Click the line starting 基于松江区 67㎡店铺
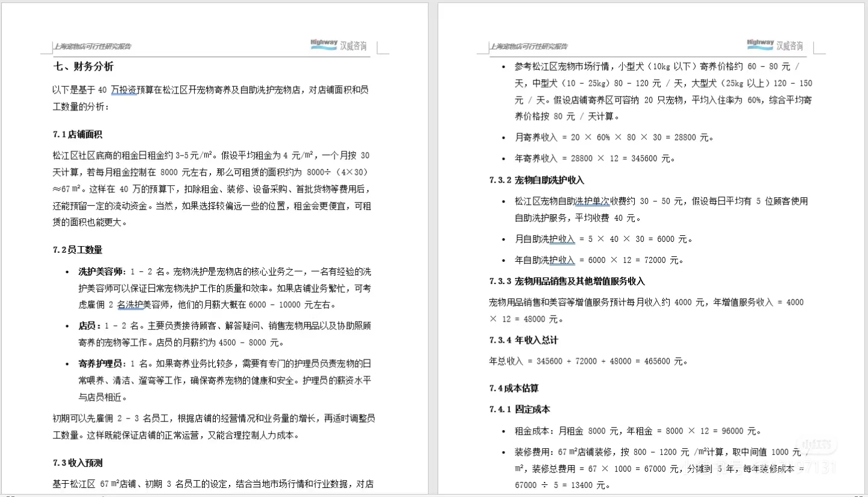Viewport: 868px width, 497px height. (x=213, y=484)
